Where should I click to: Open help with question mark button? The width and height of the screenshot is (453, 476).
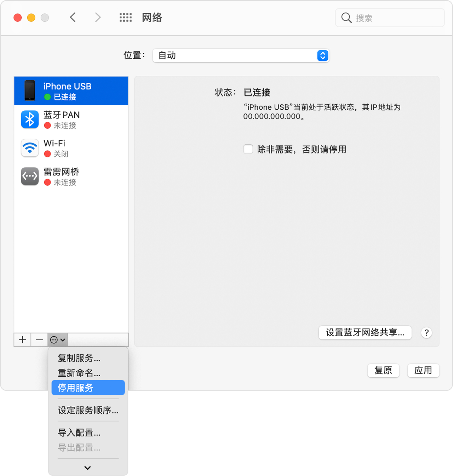click(x=426, y=333)
